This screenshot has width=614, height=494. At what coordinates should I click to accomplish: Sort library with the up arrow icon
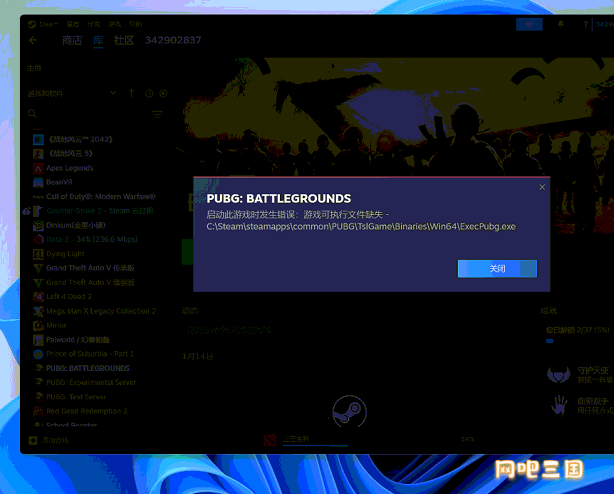(x=132, y=94)
